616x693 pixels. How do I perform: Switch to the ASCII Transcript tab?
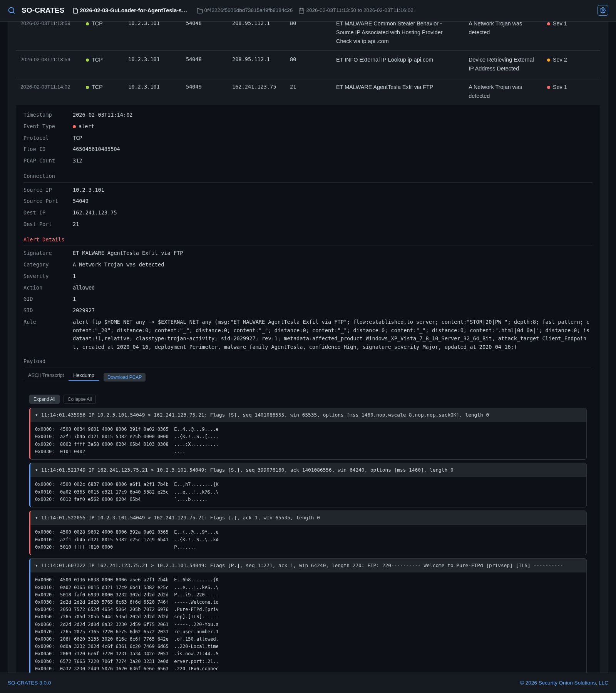tap(46, 375)
